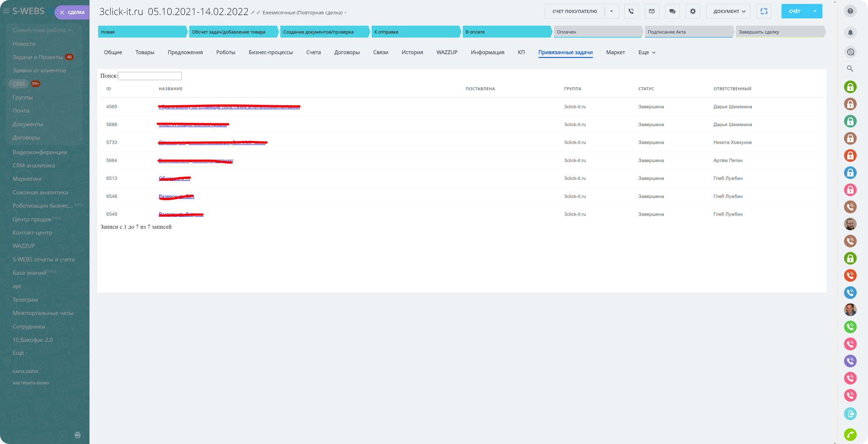The image size is (868, 444).
Task: Expand the Документ dropdown
Action: pyautogui.click(x=728, y=11)
